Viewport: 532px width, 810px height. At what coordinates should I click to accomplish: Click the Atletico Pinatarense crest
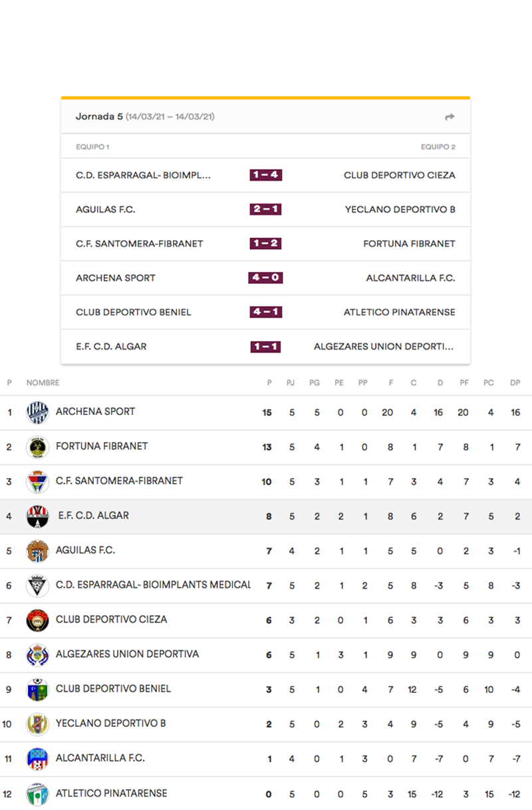tap(37, 793)
